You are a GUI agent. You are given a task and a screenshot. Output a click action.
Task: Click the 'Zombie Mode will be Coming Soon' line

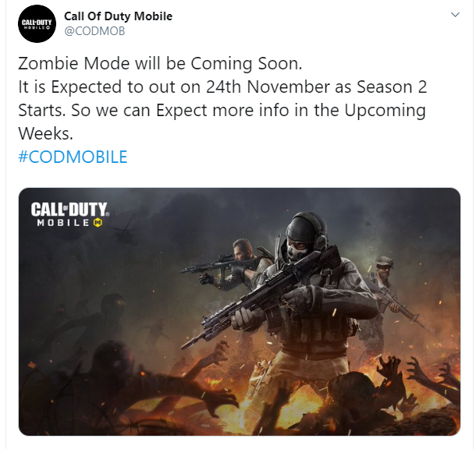pos(160,63)
